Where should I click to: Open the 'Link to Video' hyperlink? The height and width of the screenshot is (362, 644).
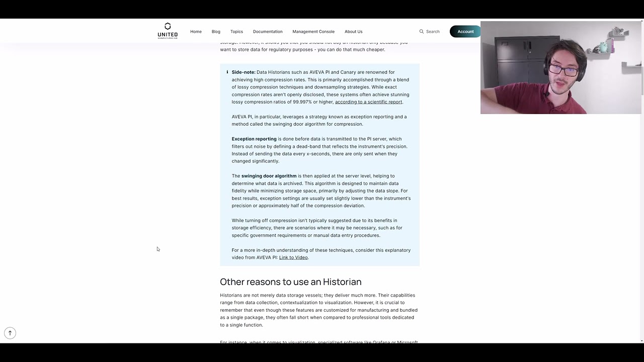[293, 257]
